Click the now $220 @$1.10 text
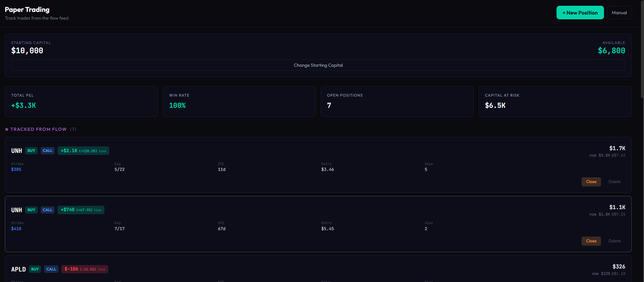This screenshot has height=282, width=644. 609,274
